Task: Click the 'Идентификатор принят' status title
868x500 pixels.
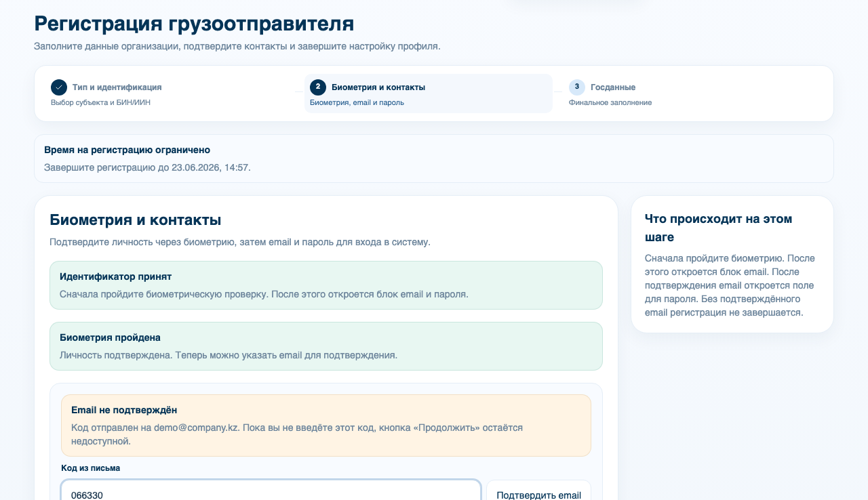Action: pyautogui.click(x=115, y=276)
